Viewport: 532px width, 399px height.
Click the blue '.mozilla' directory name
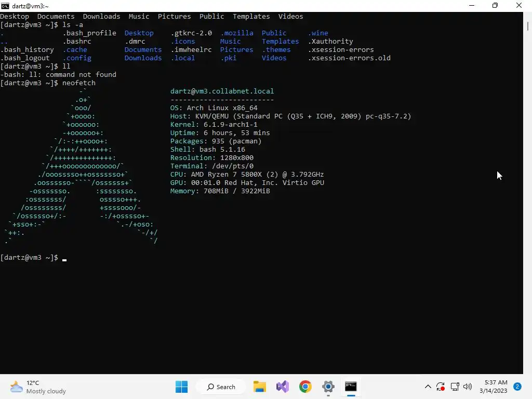[237, 33]
